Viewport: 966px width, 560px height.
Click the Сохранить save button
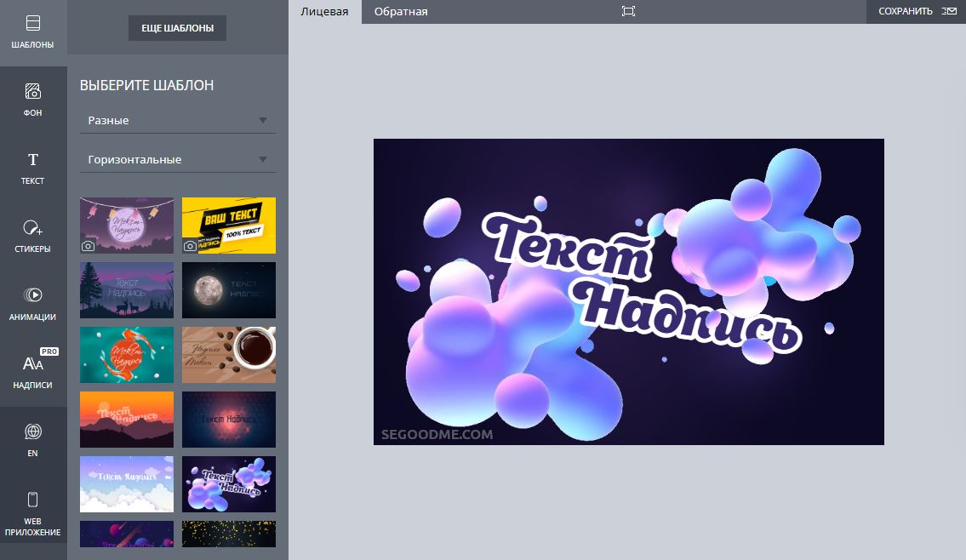tap(916, 12)
